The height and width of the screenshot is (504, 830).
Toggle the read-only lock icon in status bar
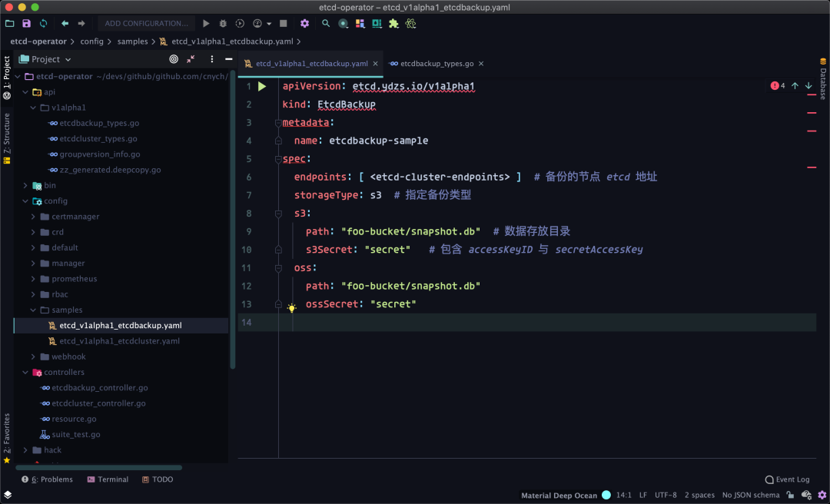point(791,496)
